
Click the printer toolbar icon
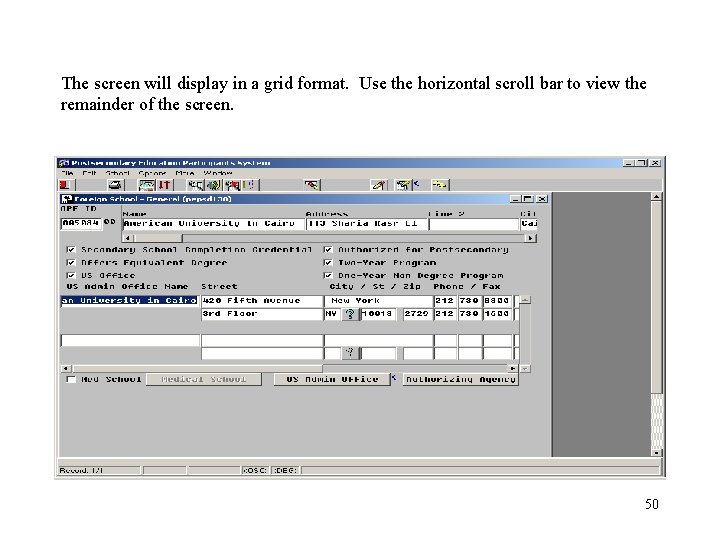(115, 185)
